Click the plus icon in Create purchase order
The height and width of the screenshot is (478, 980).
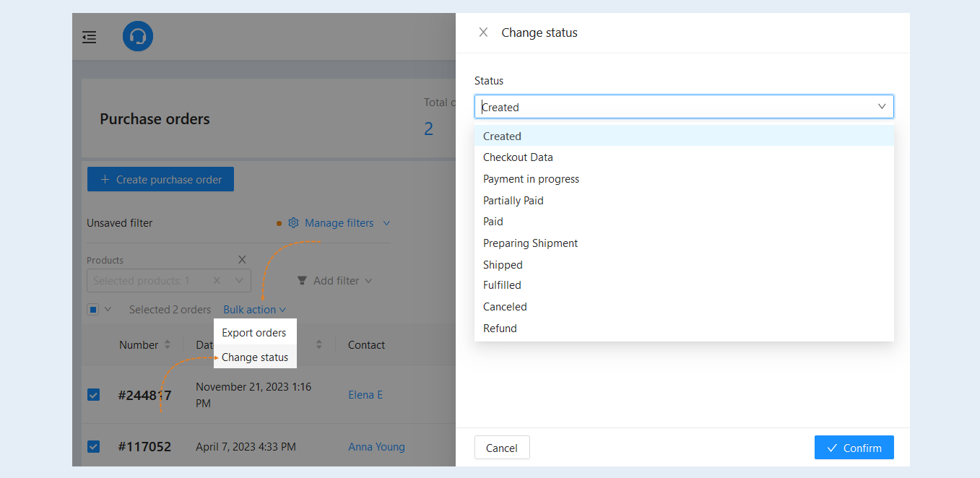(105, 180)
